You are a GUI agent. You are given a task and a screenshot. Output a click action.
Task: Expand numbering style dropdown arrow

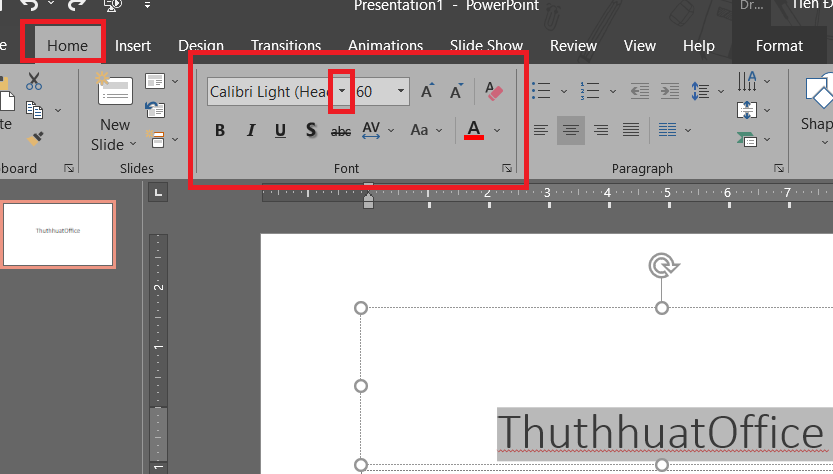click(x=613, y=91)
